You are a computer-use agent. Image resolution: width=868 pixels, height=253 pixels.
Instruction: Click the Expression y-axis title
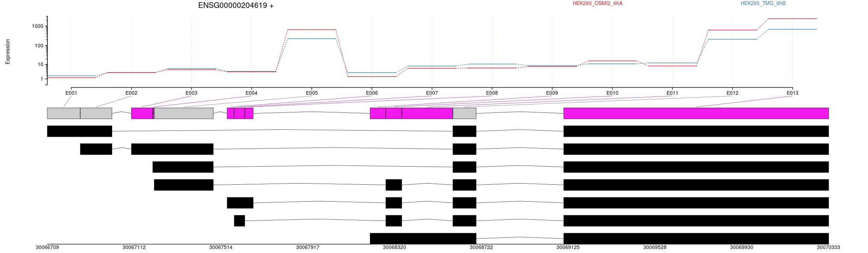pos(8,52)
